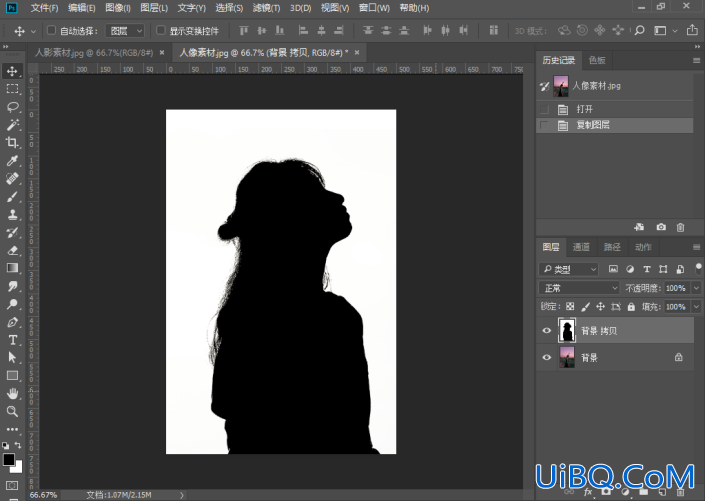Image resolution: width=705 pixels, height=501 pixels.
Task: Select the Healing Brush tool
Action: pyautogui.click(x=12, y=179)
